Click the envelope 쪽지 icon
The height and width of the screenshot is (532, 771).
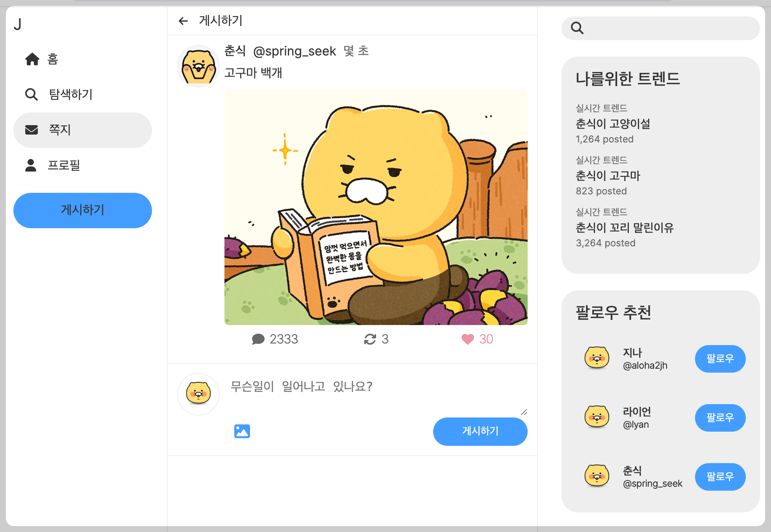point(32,130)
